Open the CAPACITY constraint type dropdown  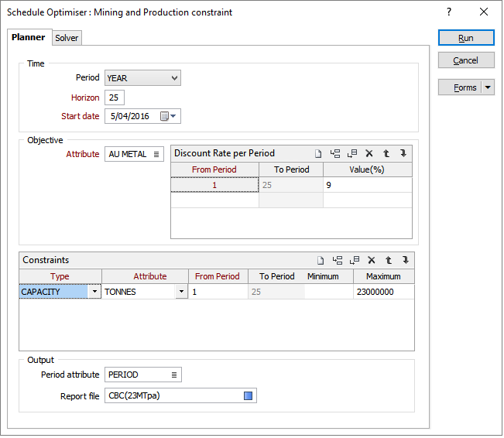tap(94, 292)
